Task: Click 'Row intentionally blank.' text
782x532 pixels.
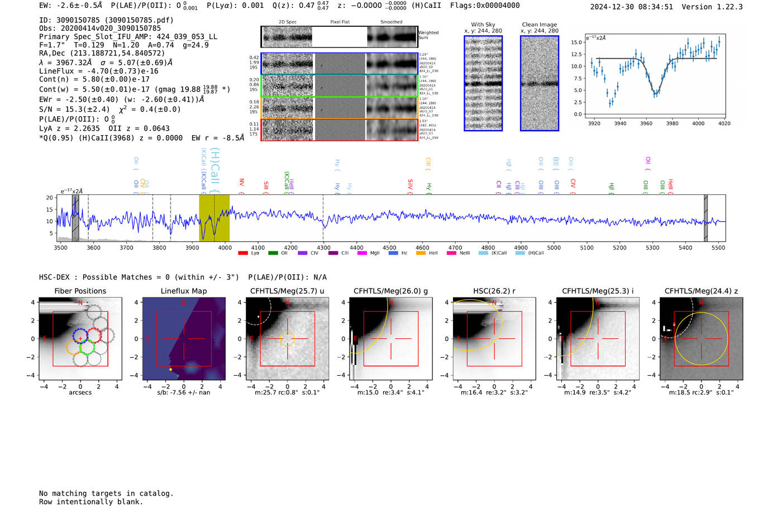Action: (x=91, y=501)
